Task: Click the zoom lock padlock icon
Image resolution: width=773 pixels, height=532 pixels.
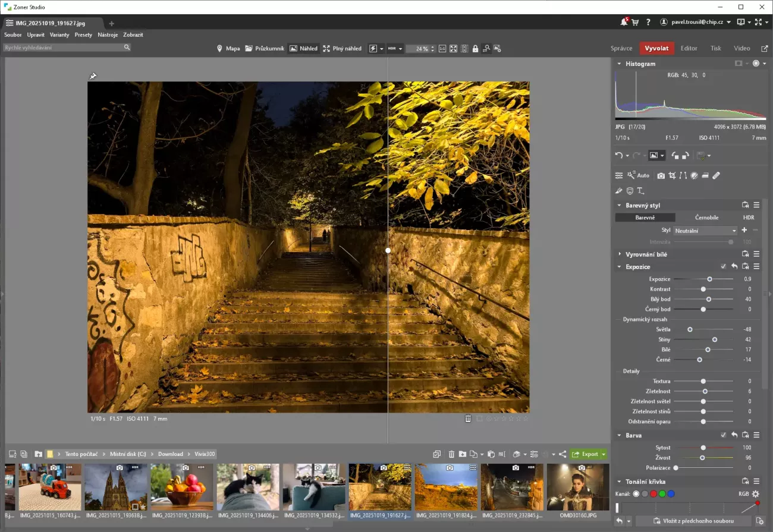Action: pyautogui.click(x=475, y=49)
